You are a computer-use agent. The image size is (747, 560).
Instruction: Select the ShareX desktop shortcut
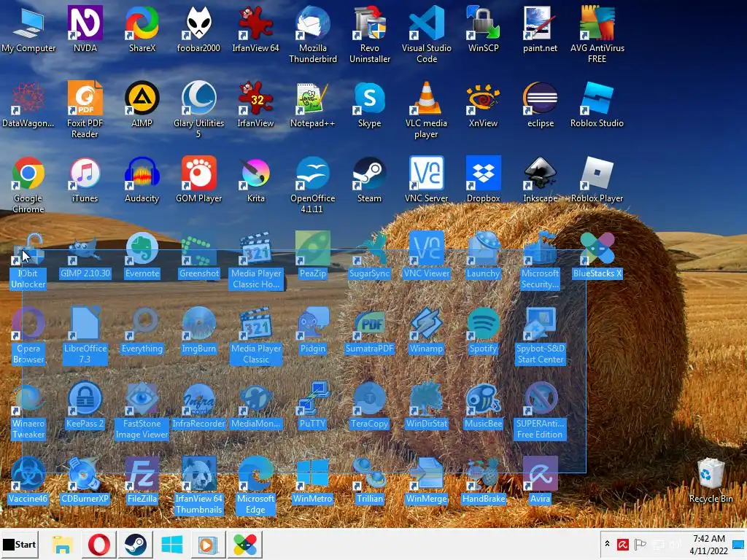[142, 28]
